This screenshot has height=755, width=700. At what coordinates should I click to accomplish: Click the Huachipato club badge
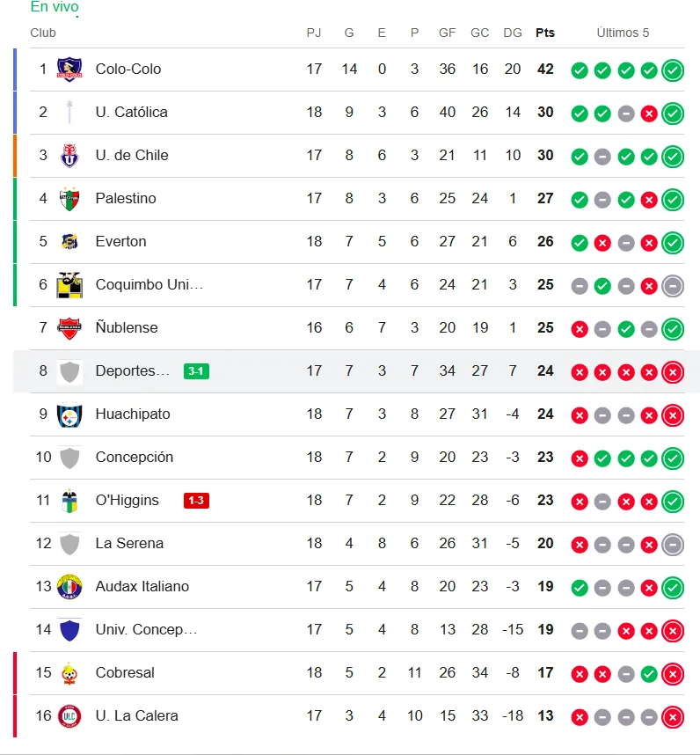(x=69, y=414)
